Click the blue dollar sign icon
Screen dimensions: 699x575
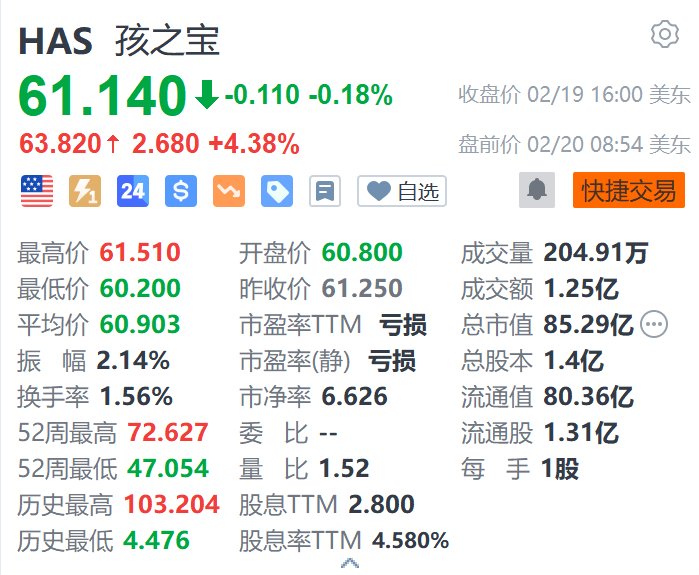pos(181,191)
